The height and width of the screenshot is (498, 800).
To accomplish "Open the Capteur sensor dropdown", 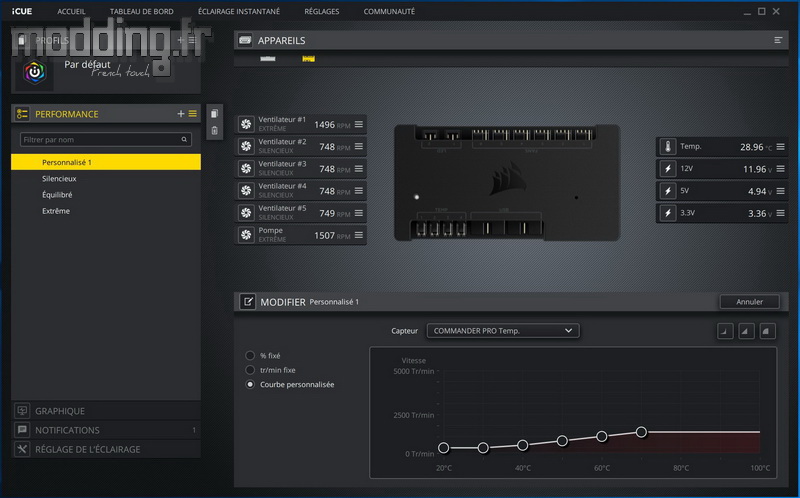I will (503, 331).
